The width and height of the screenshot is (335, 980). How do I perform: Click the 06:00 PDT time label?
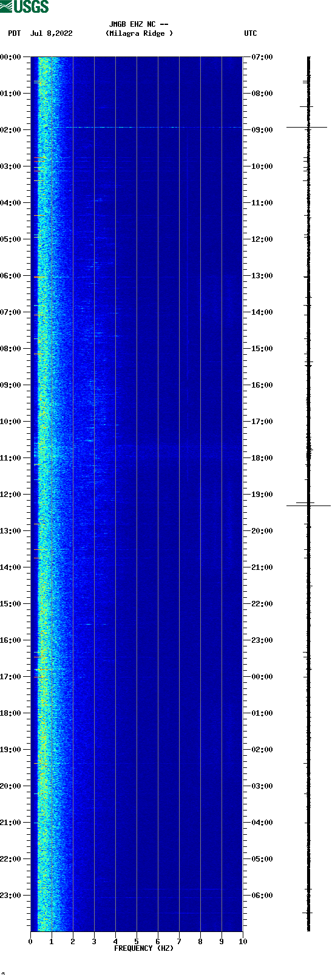coord(11,276)
